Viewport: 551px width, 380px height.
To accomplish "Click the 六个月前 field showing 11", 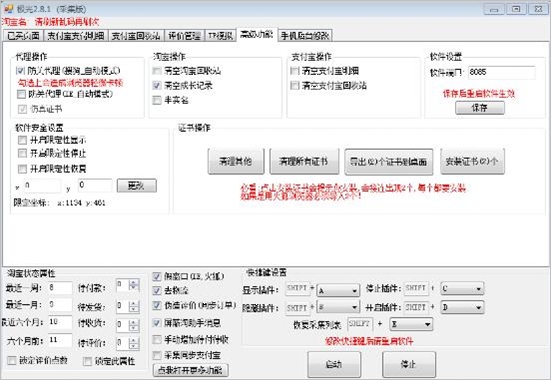I will click(60, 340).
